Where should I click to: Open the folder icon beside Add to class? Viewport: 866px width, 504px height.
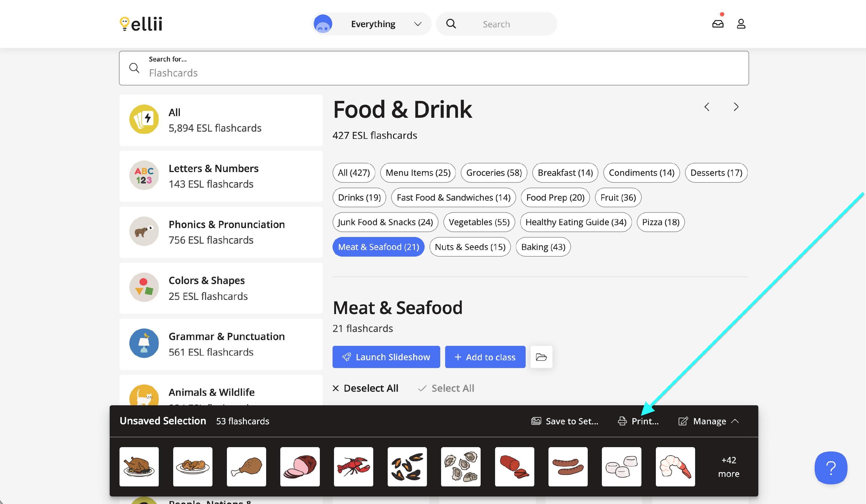541,357
